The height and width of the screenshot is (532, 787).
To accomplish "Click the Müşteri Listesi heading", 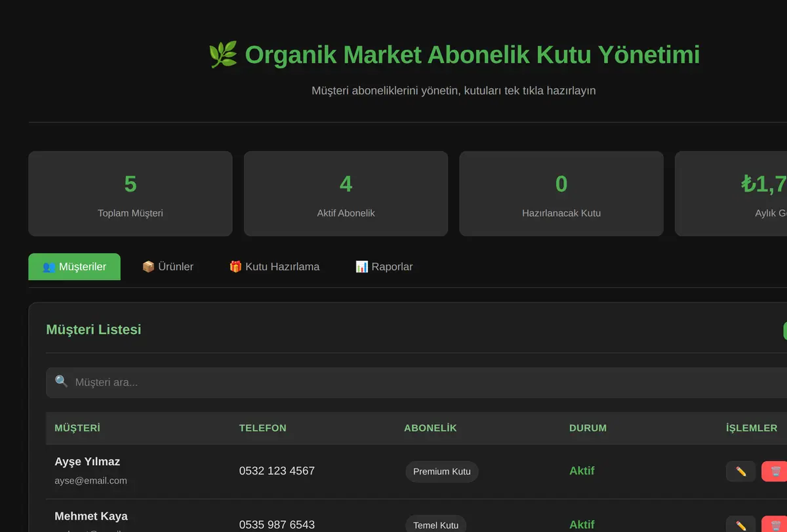I will click(94, 330).
